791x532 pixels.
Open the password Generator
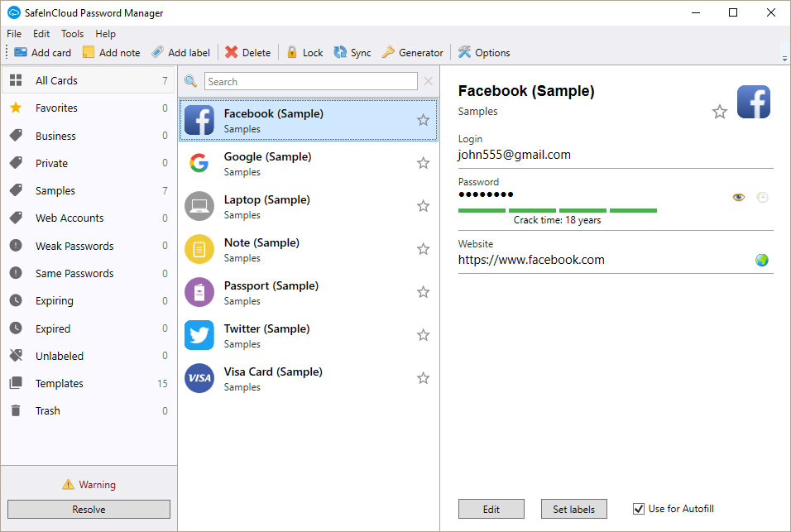point(413,52)
